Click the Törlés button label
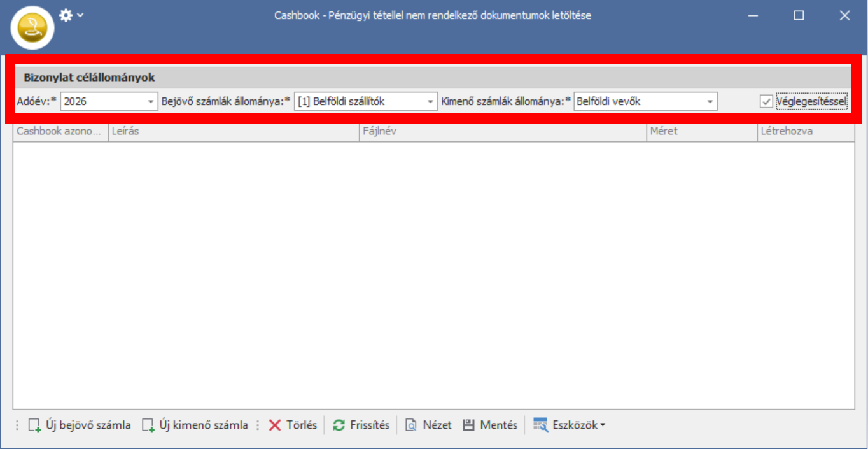Viewport: 868px width, 449px height. 302,425
